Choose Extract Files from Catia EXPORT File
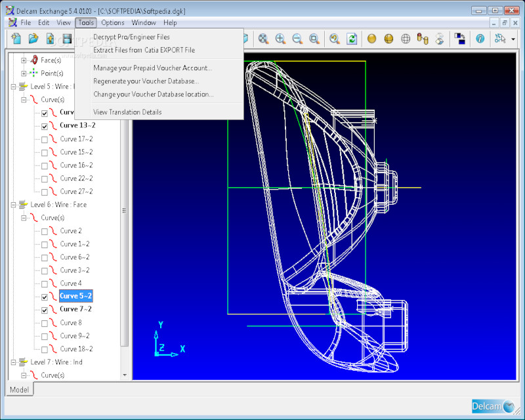This screenshot has height=420, width=525. coord(159,50)
